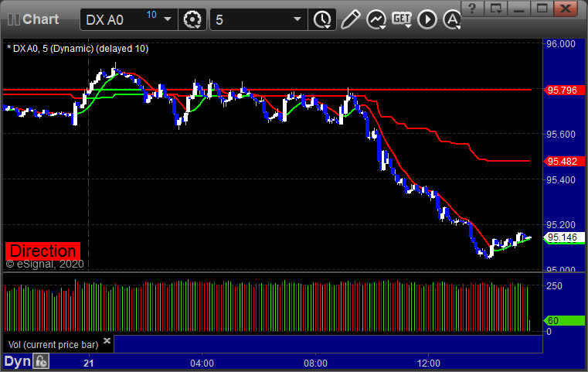Open the studies line-chart icon
This screenshot has height=372, width=588.
click(x=376, y=19)
